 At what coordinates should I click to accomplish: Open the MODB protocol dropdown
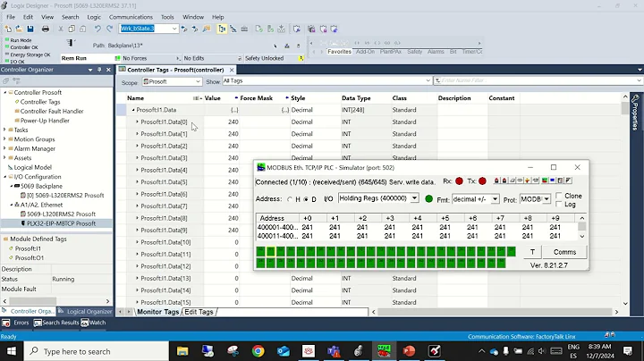pyautogui.click(x=547, y=199)
